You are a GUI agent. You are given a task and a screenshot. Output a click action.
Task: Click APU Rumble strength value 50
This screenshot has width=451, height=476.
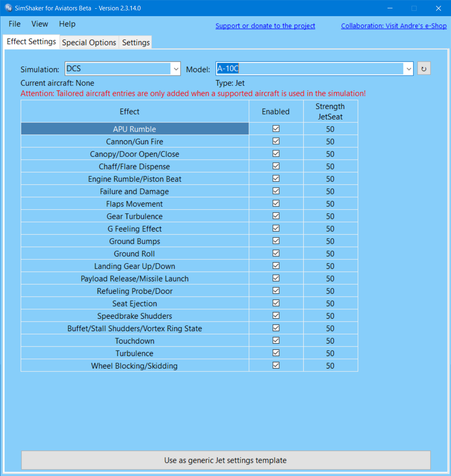331,129
